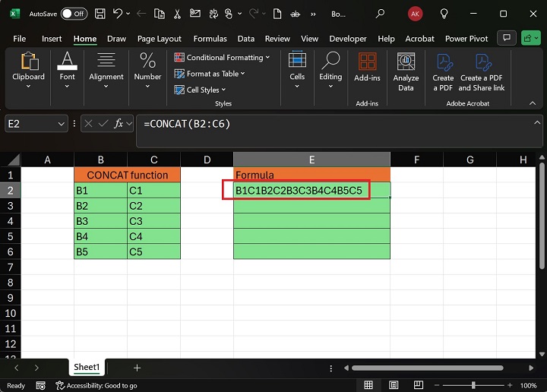Add a new sheet with plus button
Image resolution: width=547 pixels, height=392 pixels.
pos(137,368)
